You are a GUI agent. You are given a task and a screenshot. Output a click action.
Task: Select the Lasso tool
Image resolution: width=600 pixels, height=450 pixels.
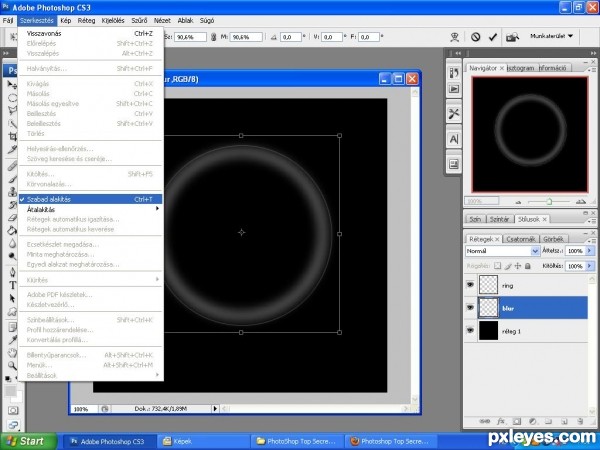tap(12, 111)
